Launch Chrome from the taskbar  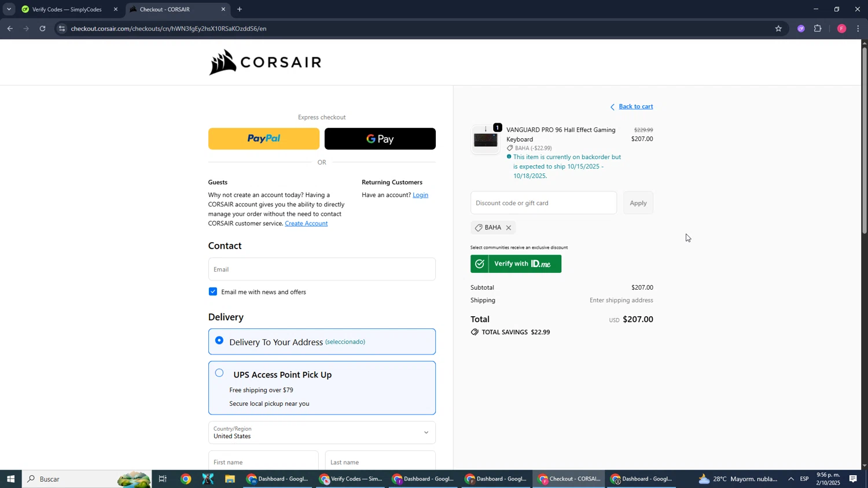pos(186,479)
